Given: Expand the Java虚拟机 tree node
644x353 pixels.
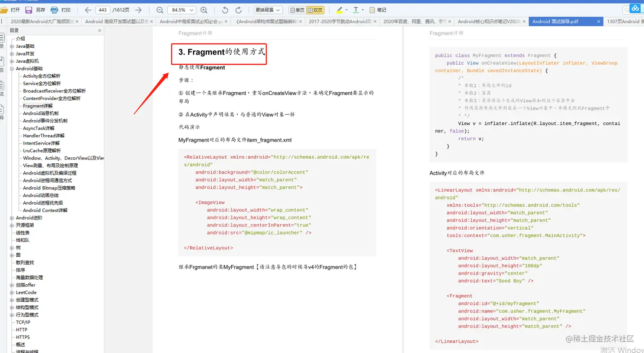Looking at the screenshot, I should point(12,61).
